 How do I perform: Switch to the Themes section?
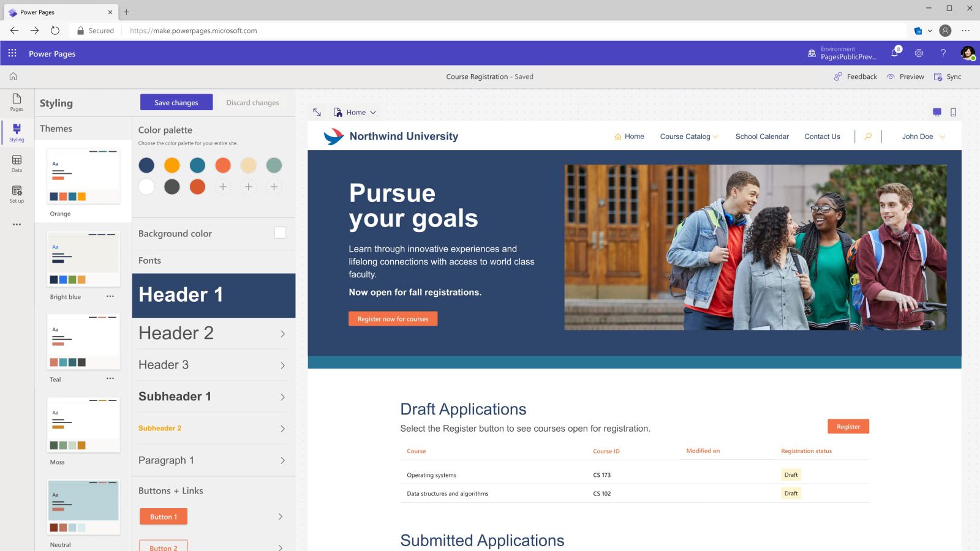(56, 129)
